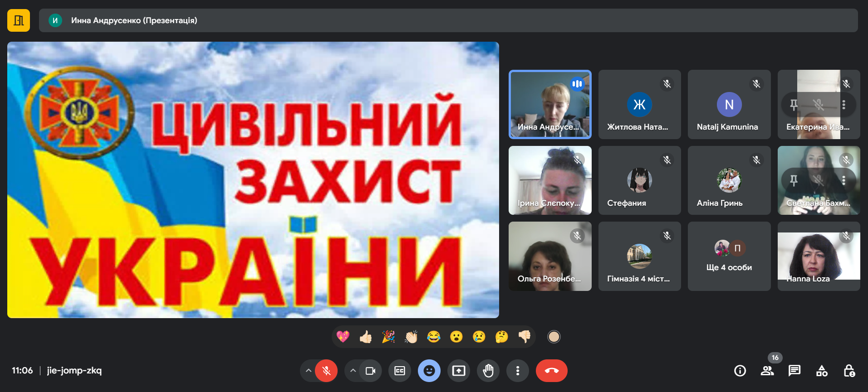
Task: Open the three-dot more options menu
Action: click(518, 371)
